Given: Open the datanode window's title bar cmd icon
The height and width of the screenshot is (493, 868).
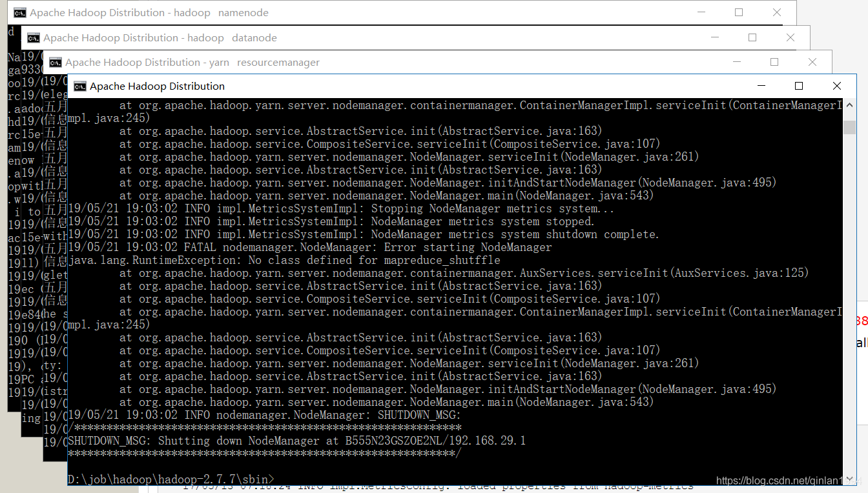Looking at the screenshot, I should 34,38.
